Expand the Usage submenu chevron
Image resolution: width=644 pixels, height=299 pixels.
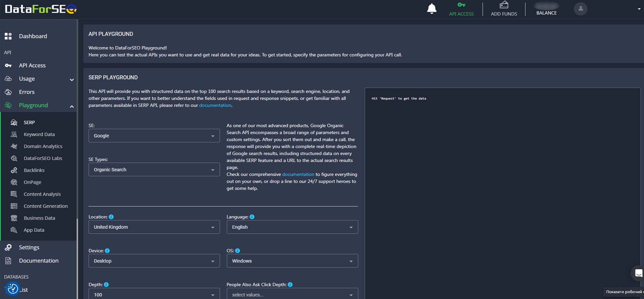(x=72, y=80)
